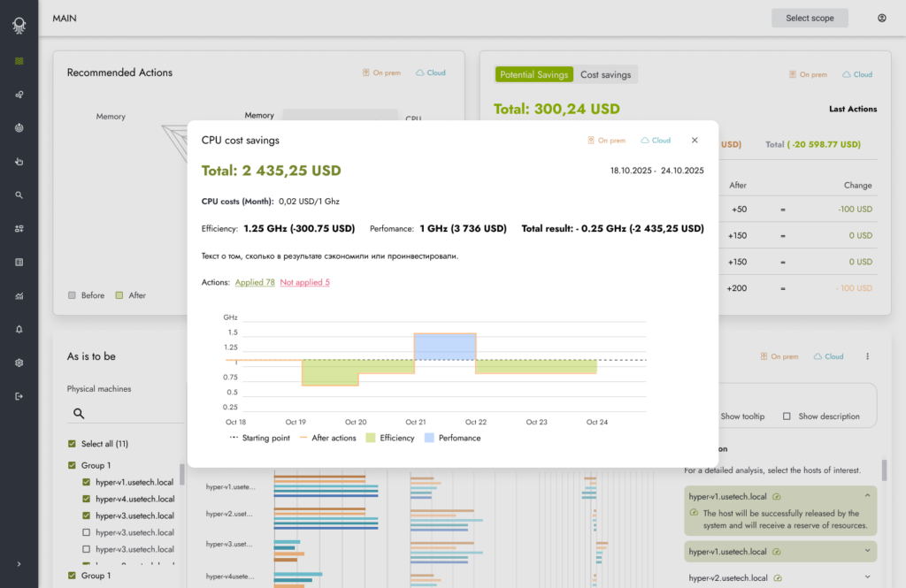
Task: Switch to Cost savings tab
Action: tap(605, 74)
